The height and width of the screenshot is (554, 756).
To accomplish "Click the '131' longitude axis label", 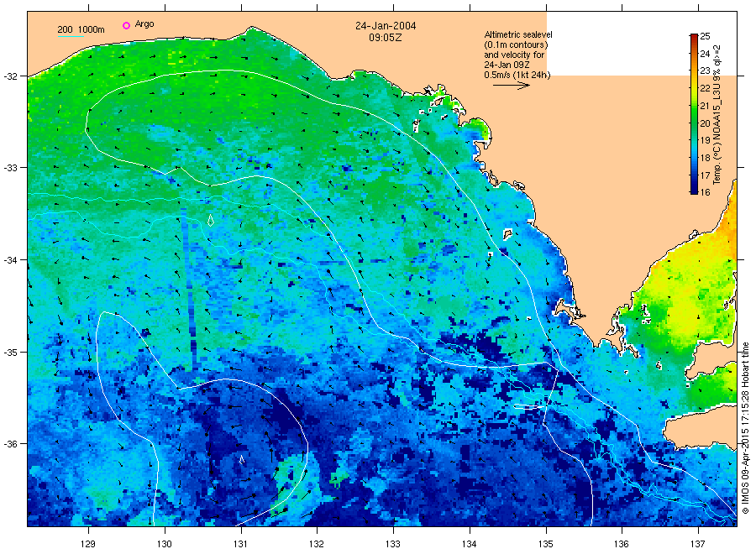I will point(240,544).
